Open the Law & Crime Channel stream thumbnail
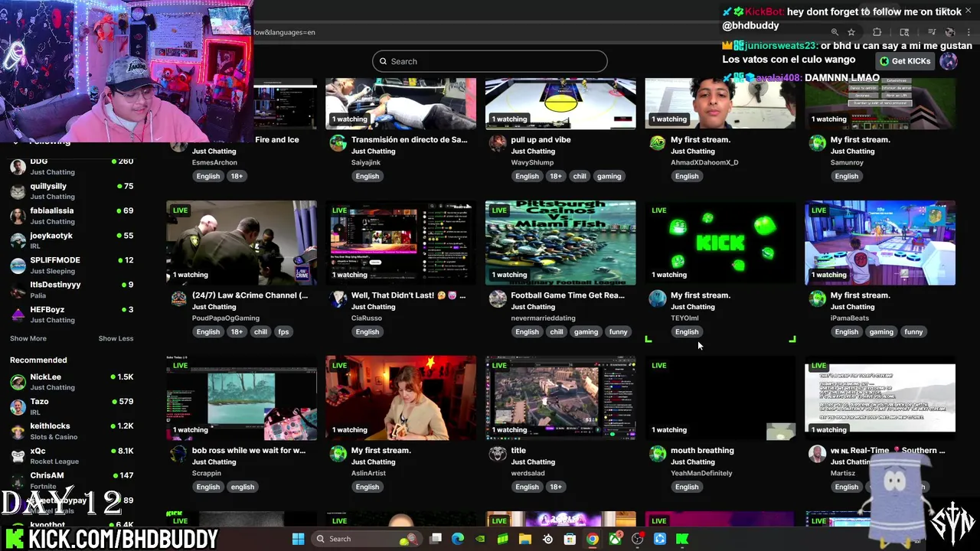This screenshot has width=980, height=551. point(241,243)
